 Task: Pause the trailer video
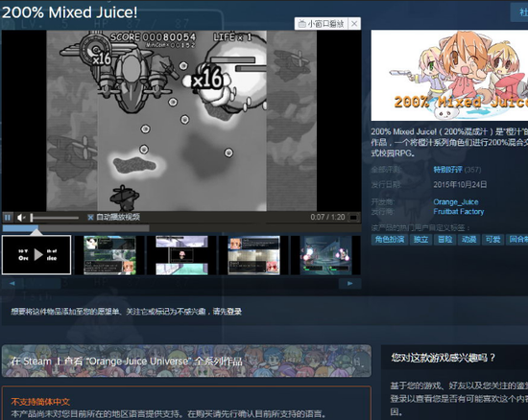[8, 218]
